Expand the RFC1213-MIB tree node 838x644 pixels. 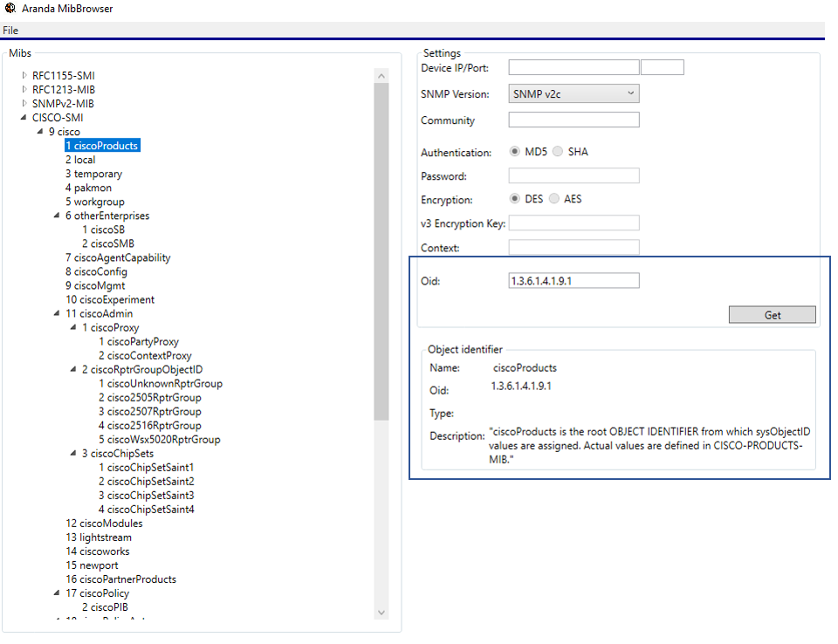click(x=24, y=89)
